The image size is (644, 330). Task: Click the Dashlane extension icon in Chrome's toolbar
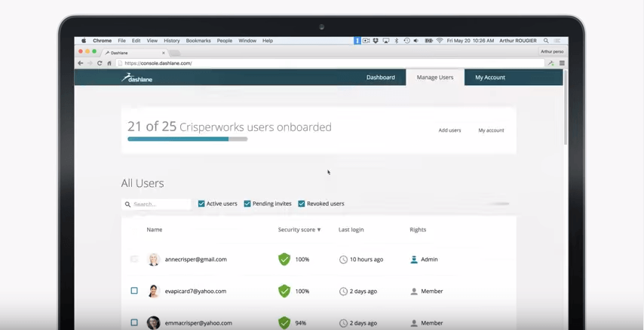(x=550, y=63)
